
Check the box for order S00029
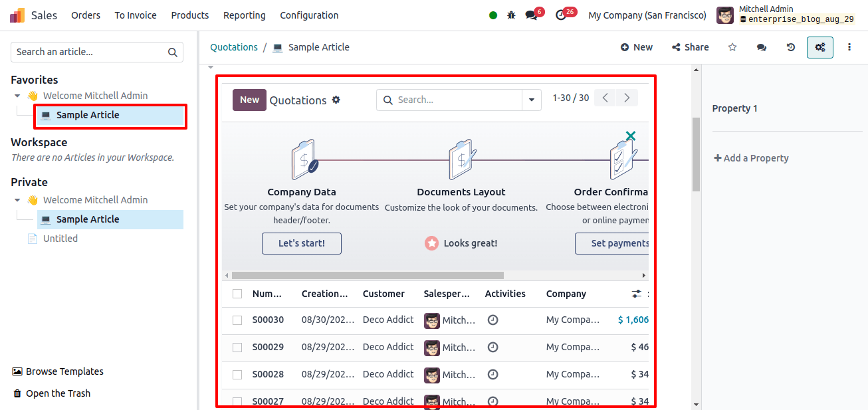click(x=237, y=348)
